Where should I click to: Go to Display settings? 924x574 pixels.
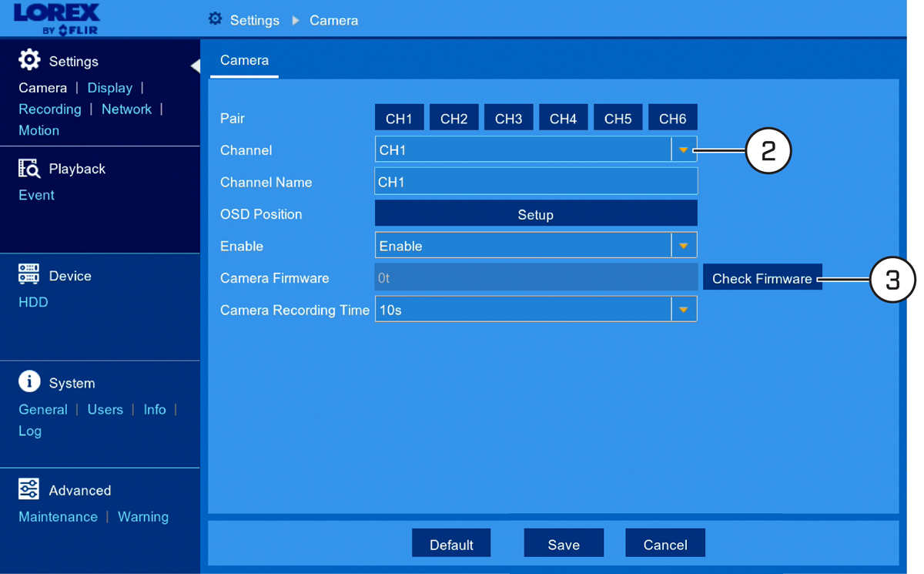(109, 88)
